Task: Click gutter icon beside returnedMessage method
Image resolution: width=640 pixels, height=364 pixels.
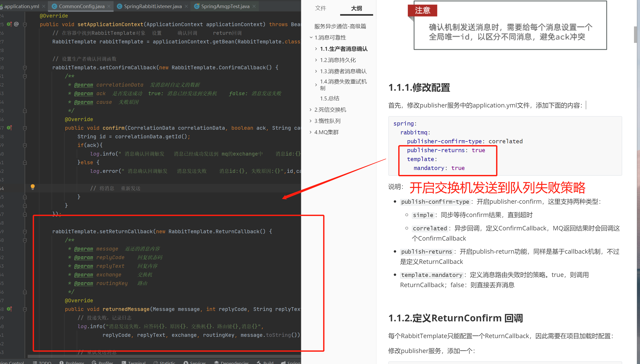Action: tap(9, 309)
